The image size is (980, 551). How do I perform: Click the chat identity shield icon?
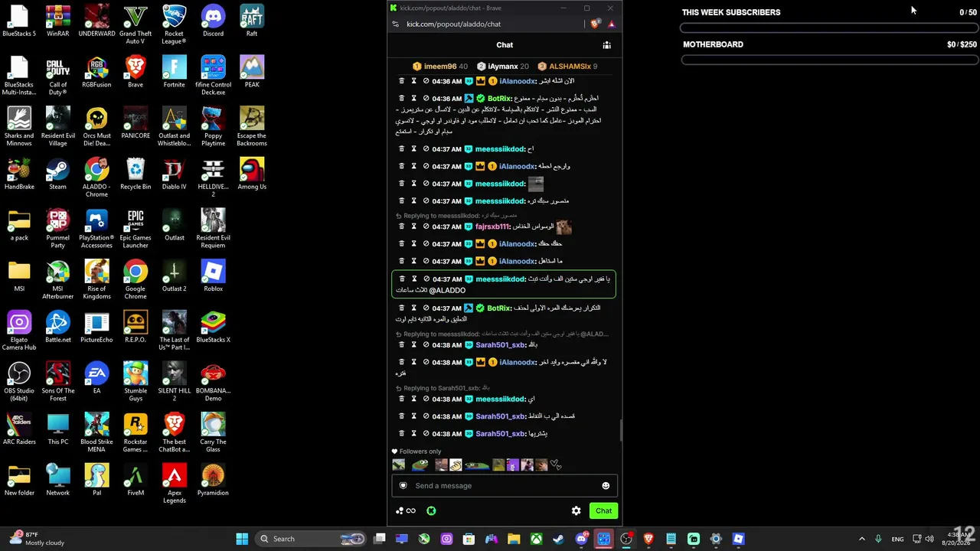click(x=403, y=486)
